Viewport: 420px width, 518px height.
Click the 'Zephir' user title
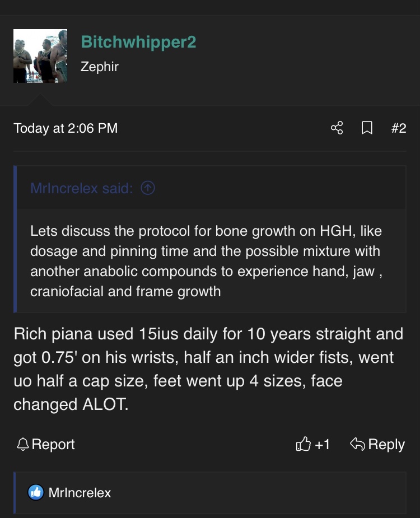[x=100, y=67]
